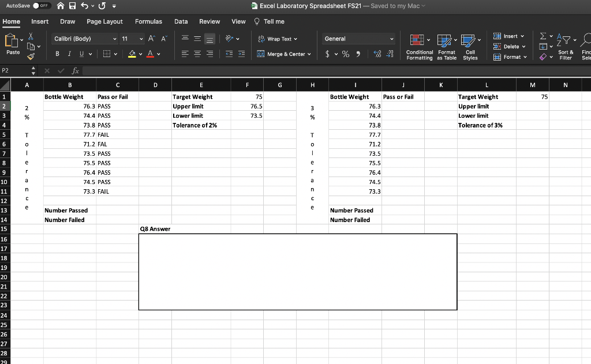Switch to the Formulas ribbon tab

pos(148,21)
